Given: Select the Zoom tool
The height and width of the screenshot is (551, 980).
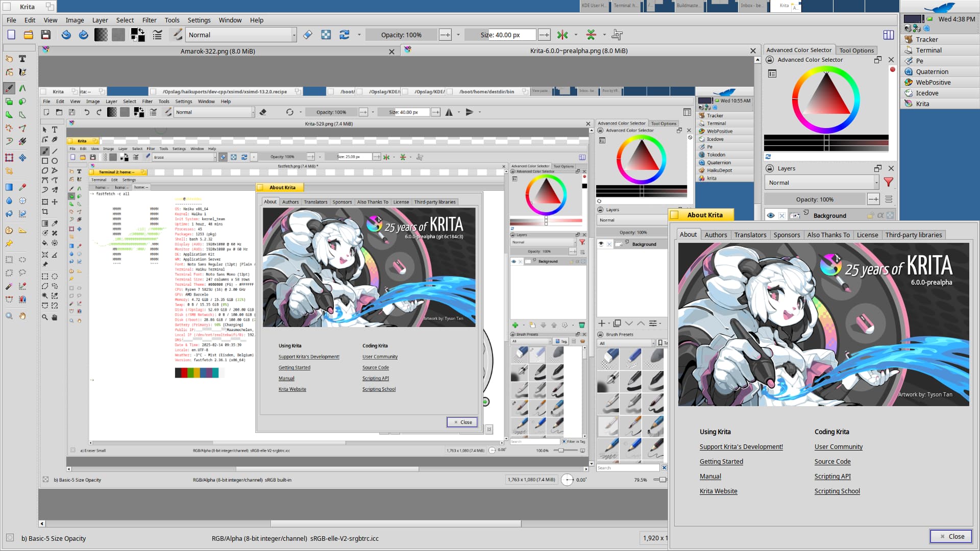Looking at the screenshot, I should pos(9,316).
